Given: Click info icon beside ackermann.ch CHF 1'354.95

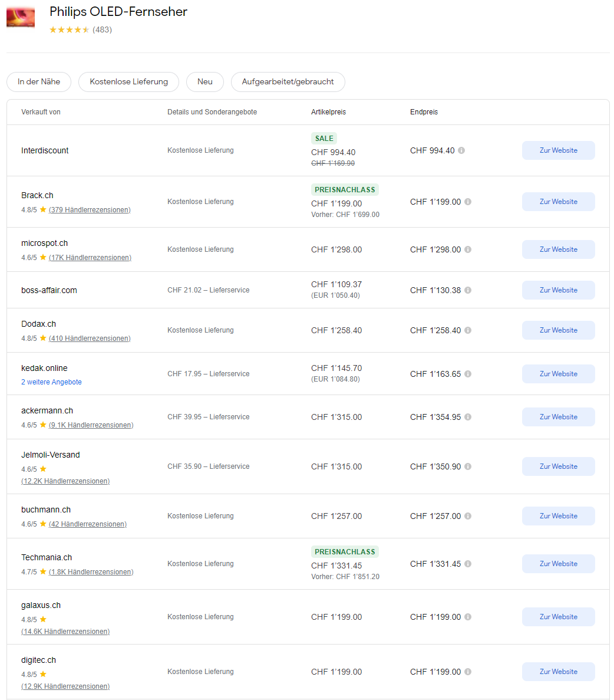Looking at the screenshot, I should coord(468,417).
